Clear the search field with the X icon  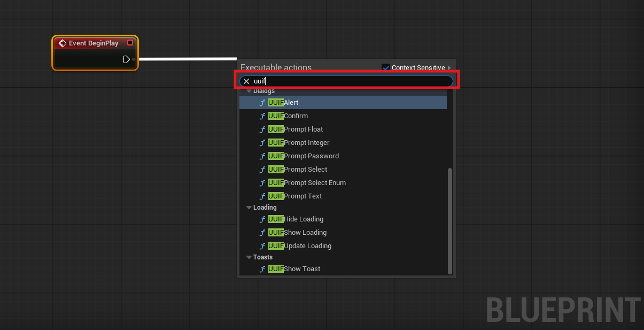tap(246, 81)
